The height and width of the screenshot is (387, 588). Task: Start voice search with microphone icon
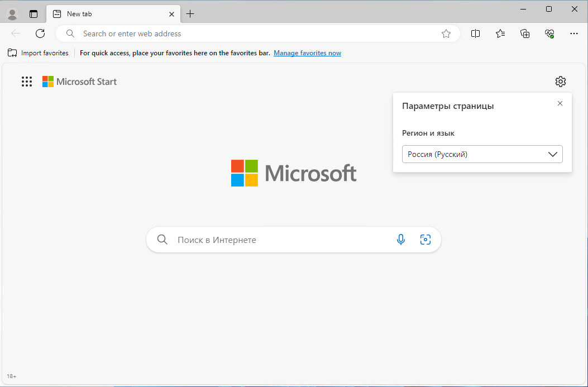[x=400, y=240]
